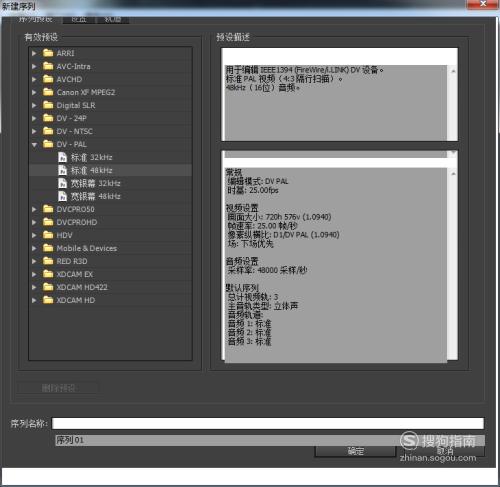
Task: Expand the ARRI preset folder arrow
Action: click(34, 53)
